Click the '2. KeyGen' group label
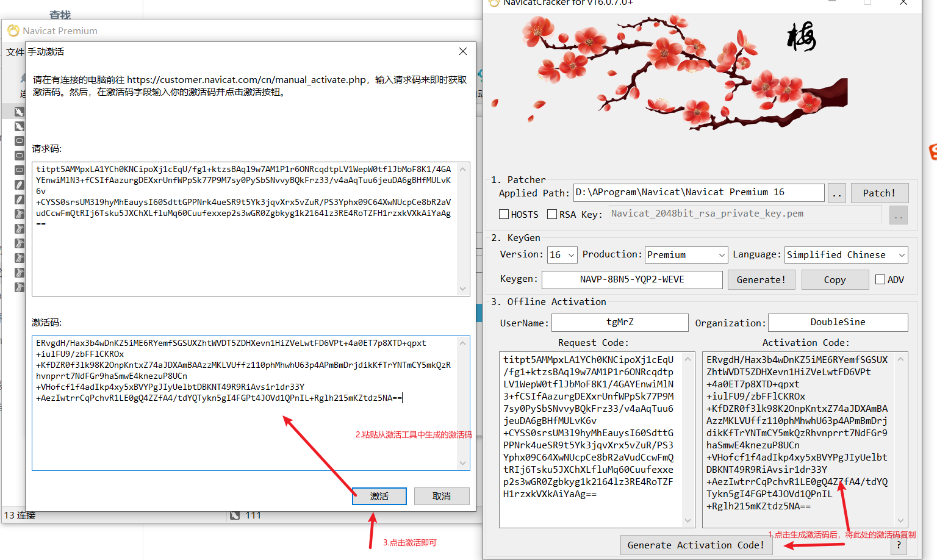This screenshot has height=560, width=937. point(516,238)
